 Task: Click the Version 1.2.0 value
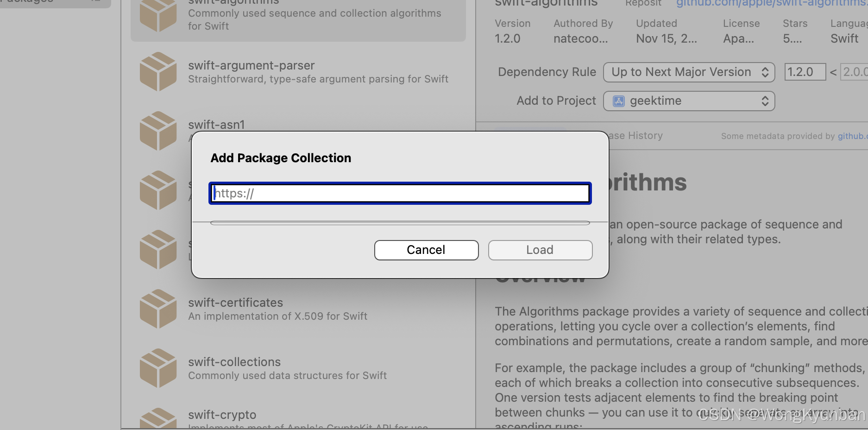(x=508, y=38)
